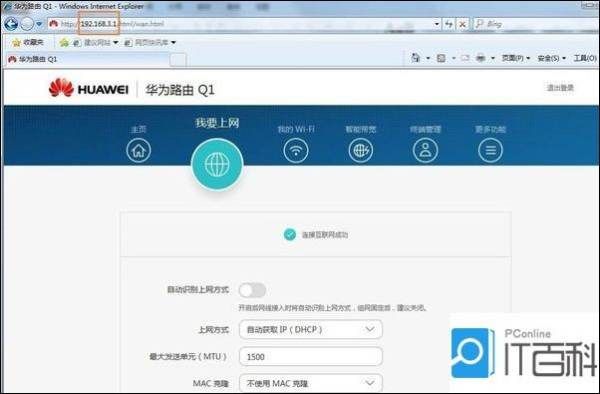This screenshot has width=600, height=394.
Task: Open a new tab with blank tab button
Action: (x=178, y=59)
